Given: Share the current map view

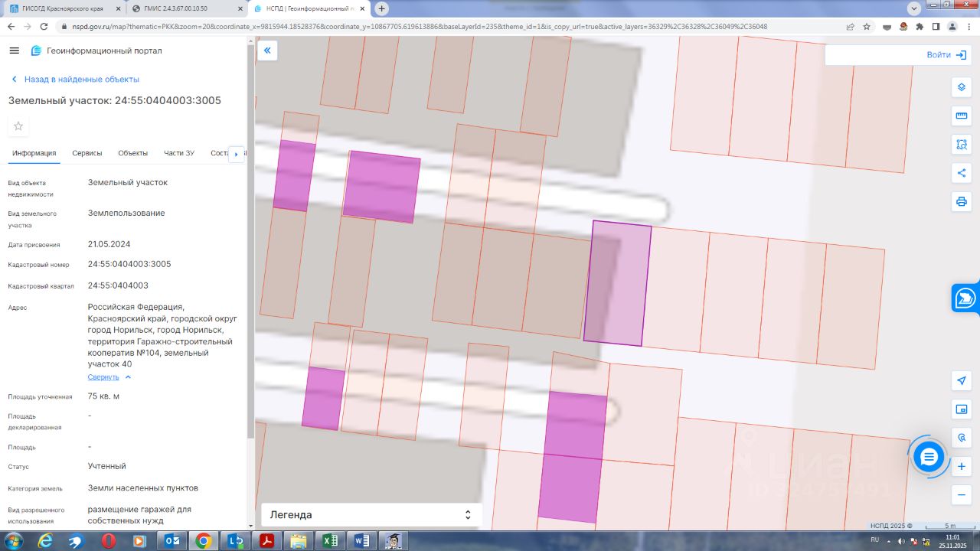Looking at the screenshot, I should (x=962, y=173).
